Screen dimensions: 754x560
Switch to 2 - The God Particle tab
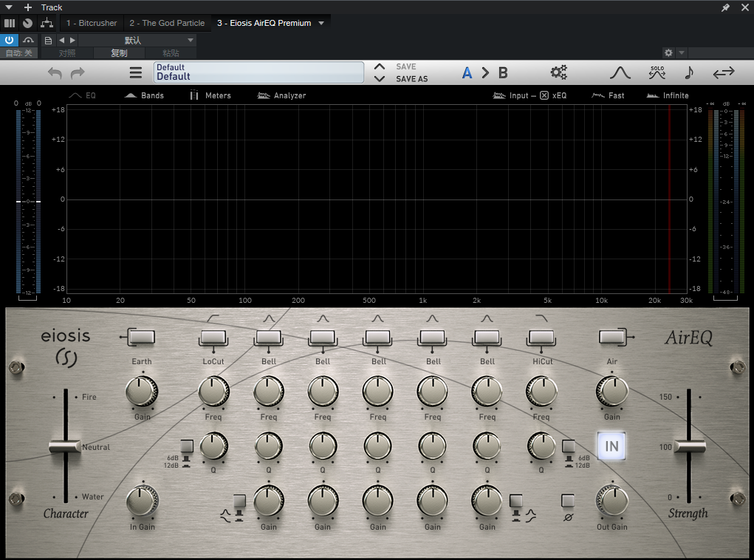[167, 23]
